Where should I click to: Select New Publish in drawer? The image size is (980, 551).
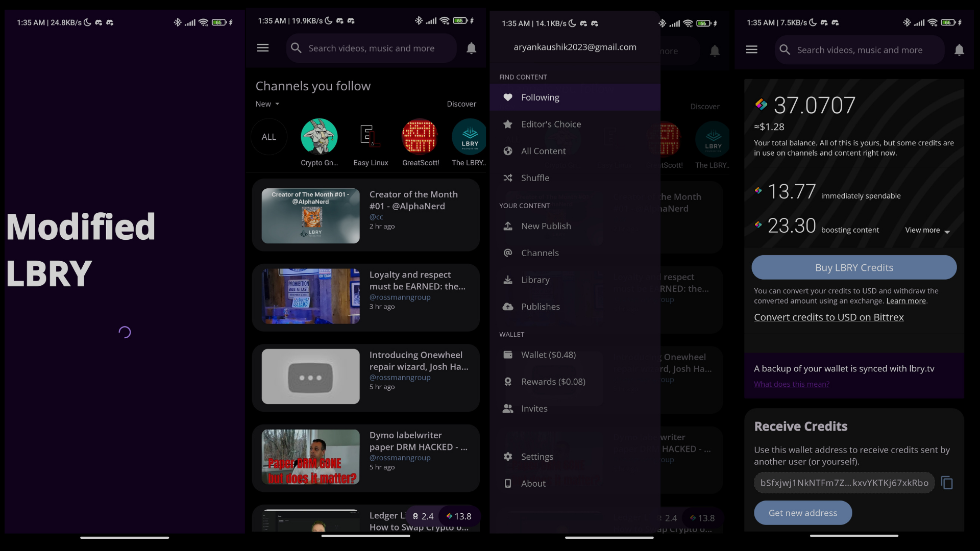click(575, 226)
